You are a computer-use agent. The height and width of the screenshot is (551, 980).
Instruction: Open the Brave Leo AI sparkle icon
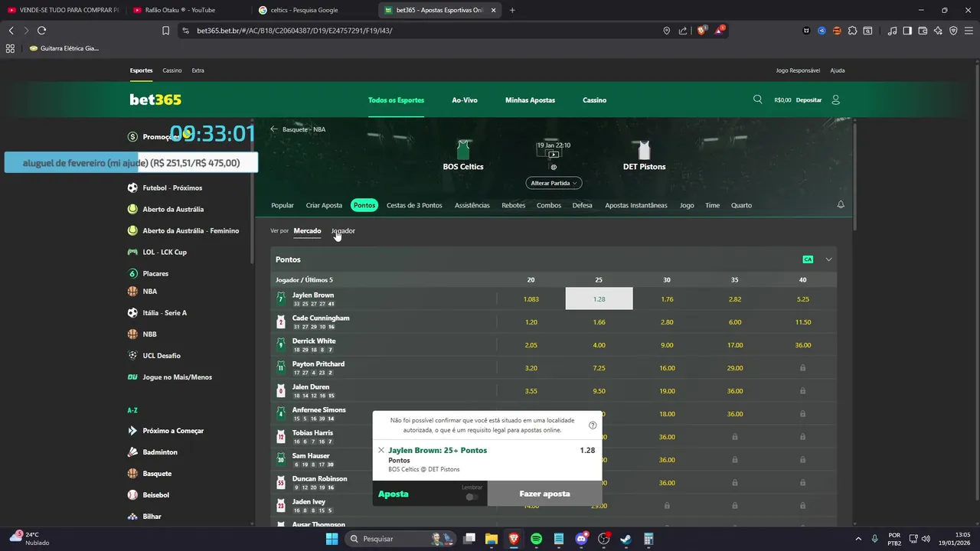pos(938,31)
